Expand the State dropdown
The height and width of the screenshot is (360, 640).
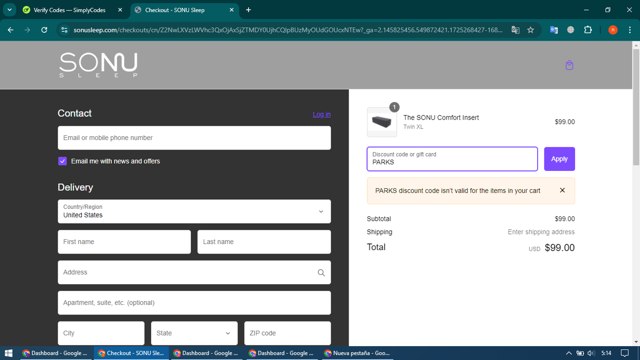coord(194,333)
